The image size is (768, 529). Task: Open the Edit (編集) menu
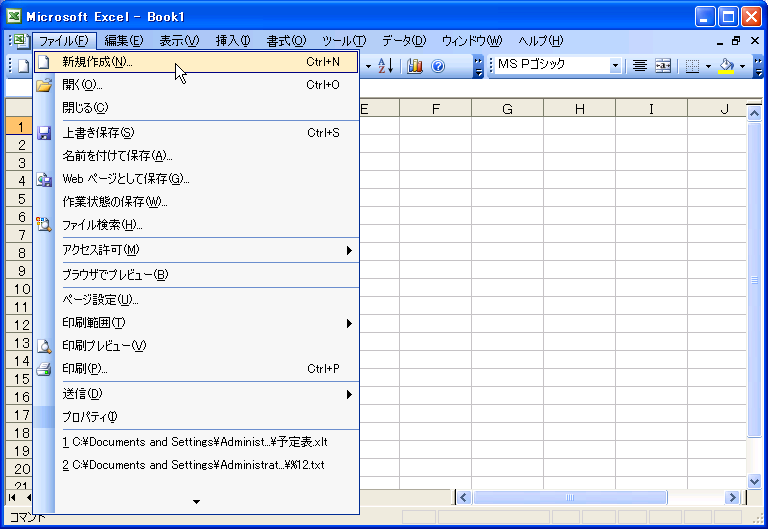123,41
